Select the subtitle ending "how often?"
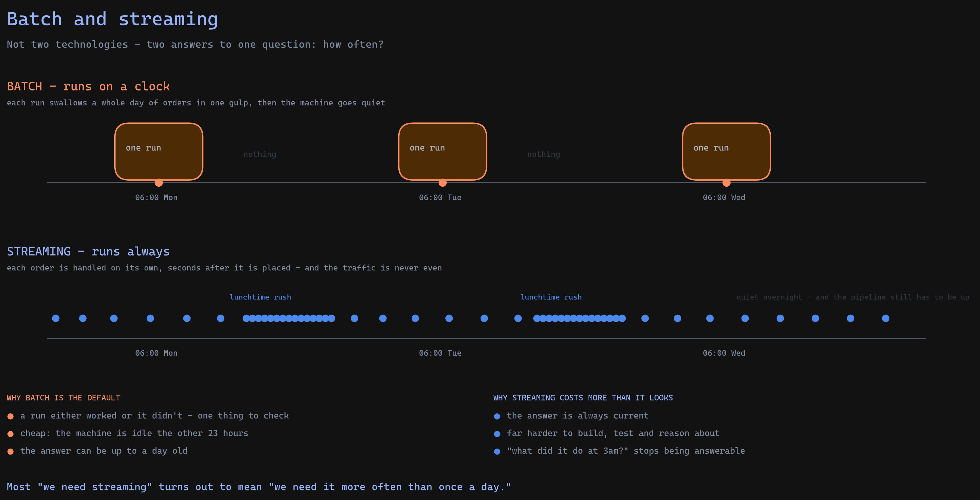Image resolution: width=980 pixels, height=500 pixels. pos(195,45)
